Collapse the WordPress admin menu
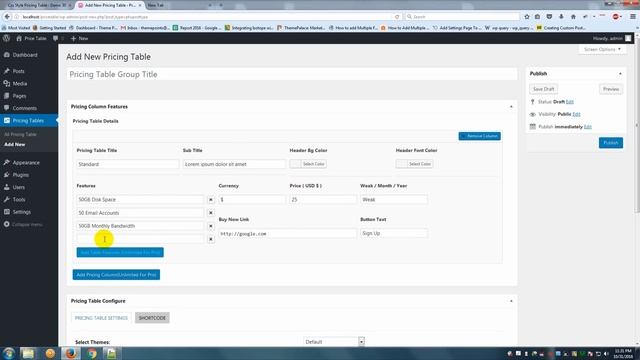Image resolution: width=640 pixels, height=360 pixels. (23, 224)
